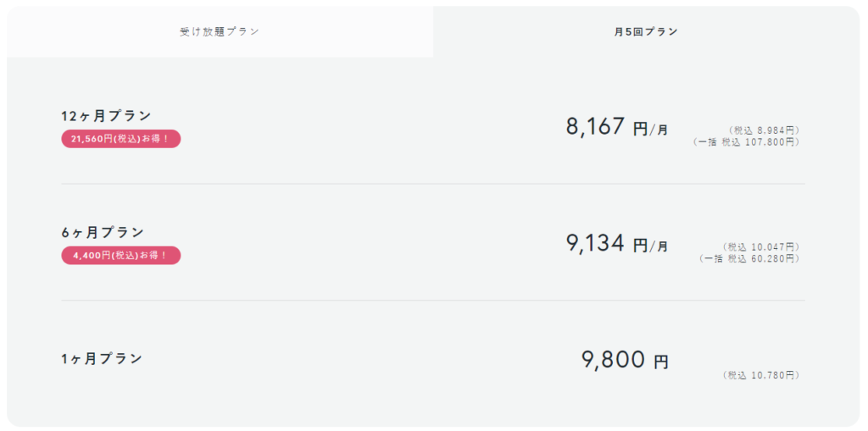
Task: Click the 1ヶ月プラン heading
Action: point(102,358)
